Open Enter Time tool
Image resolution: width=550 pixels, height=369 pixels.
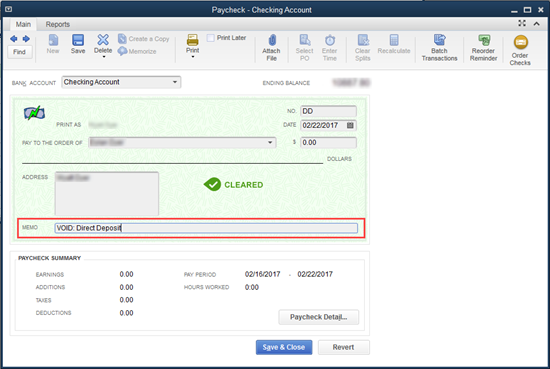tap(330, 48)
